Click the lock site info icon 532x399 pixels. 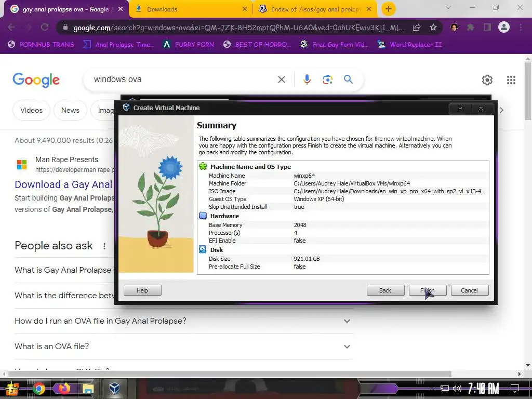coord(65,27)
